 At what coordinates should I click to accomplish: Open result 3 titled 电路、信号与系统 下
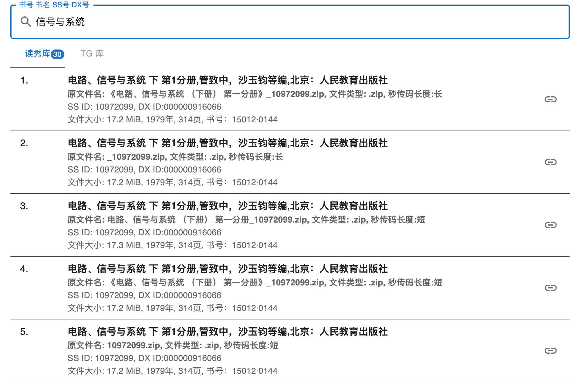tap(228, 206)
